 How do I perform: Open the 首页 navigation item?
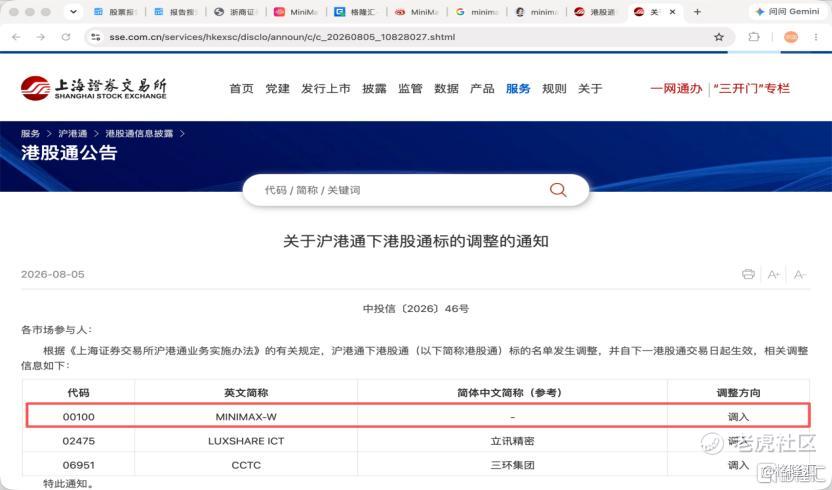[241, 89]
